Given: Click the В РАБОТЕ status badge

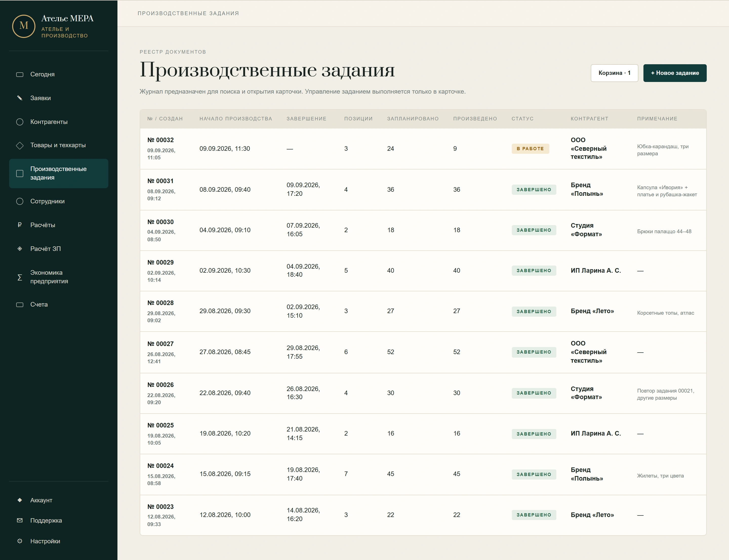Looking at the screenshot, I should click(530, 149).
